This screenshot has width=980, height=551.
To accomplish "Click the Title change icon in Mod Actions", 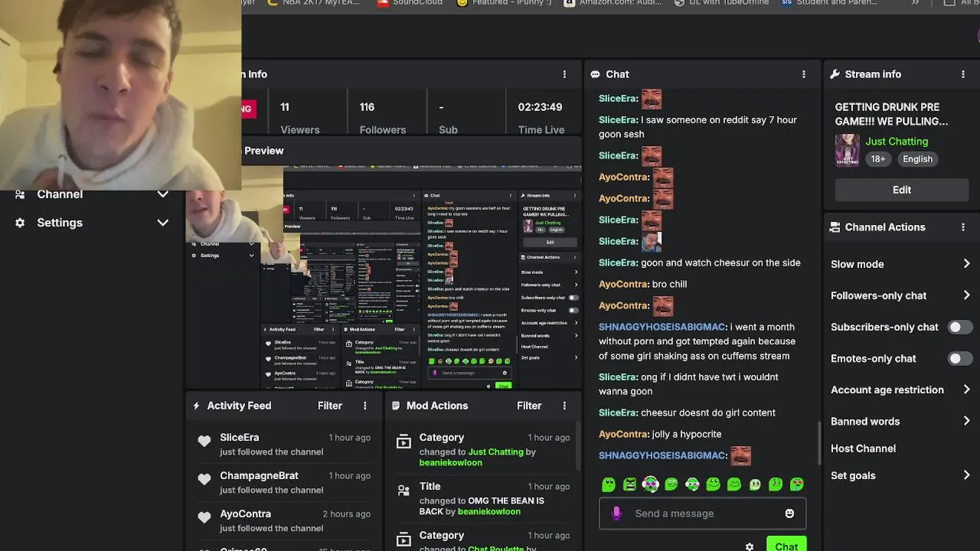I will click(x=403, y=490).
